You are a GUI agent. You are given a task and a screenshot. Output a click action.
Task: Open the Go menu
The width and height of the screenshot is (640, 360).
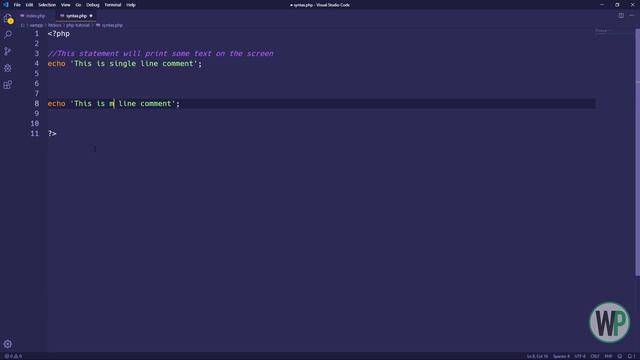[78, 5]
